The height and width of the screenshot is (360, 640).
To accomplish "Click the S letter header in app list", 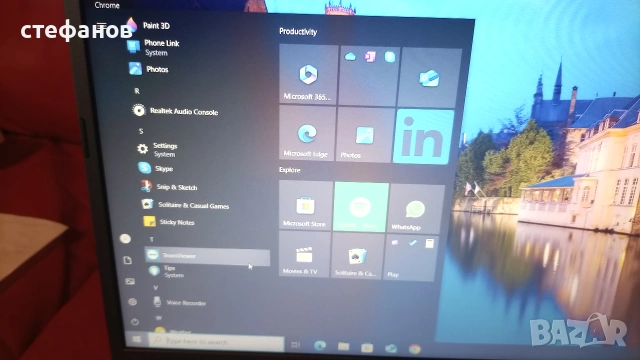I will coord(141,131).
